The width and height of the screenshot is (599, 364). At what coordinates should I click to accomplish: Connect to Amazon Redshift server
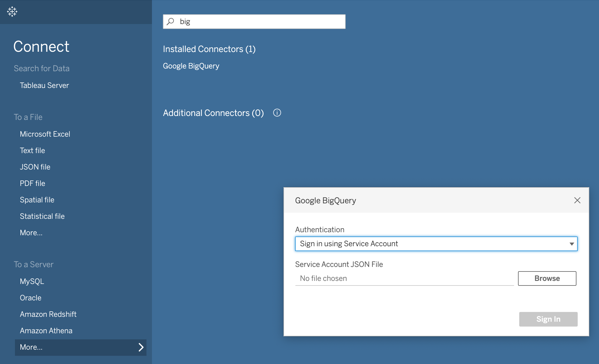coord(48,314)
